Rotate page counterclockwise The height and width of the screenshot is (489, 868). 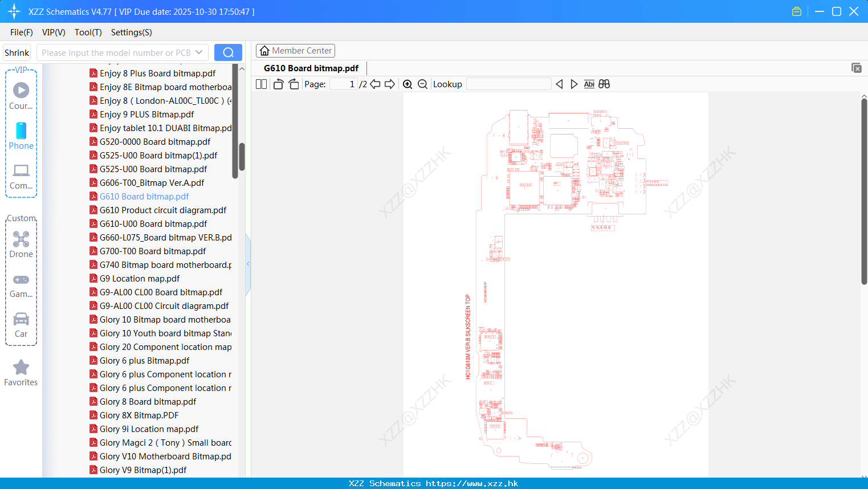pyautogui.click(x=278, y=84)
